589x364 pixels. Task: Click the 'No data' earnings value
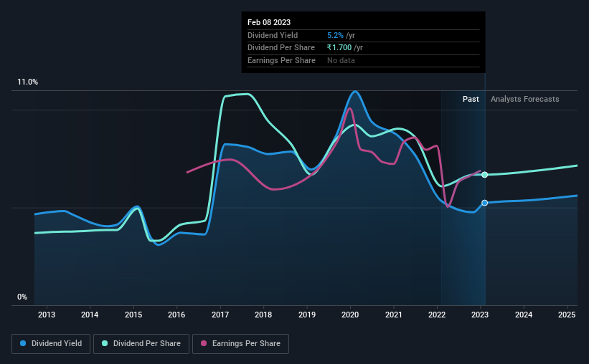click(x=341, y=60)
